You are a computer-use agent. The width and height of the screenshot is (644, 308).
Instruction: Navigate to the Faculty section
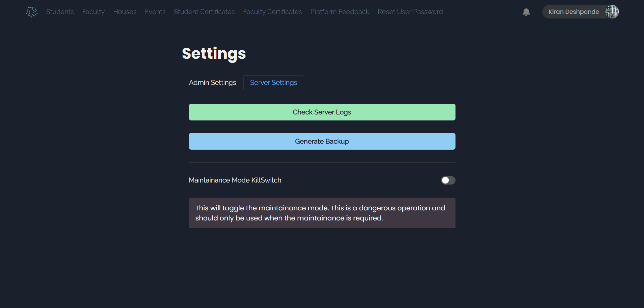(93, 11)
